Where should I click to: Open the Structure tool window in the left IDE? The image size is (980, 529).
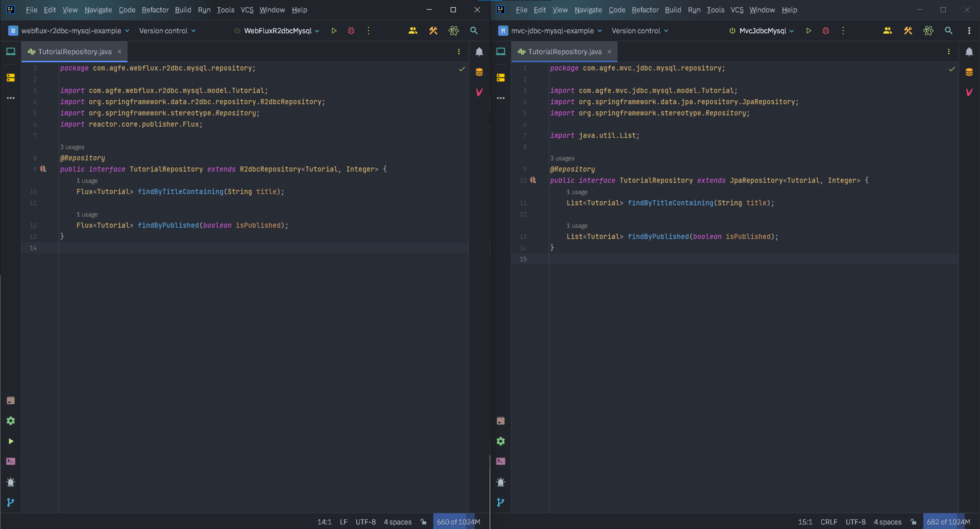coord(11,78)
